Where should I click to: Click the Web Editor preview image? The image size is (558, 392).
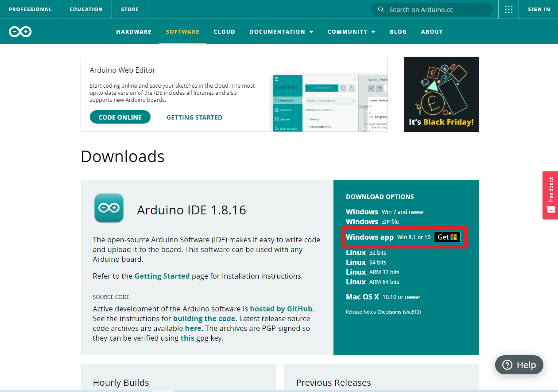pos(330,103)
